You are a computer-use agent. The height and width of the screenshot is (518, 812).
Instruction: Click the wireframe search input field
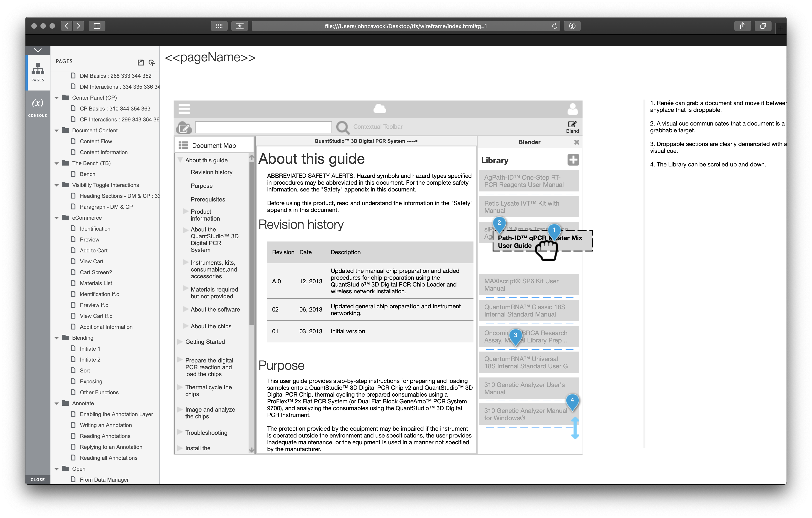coord(263,127)
